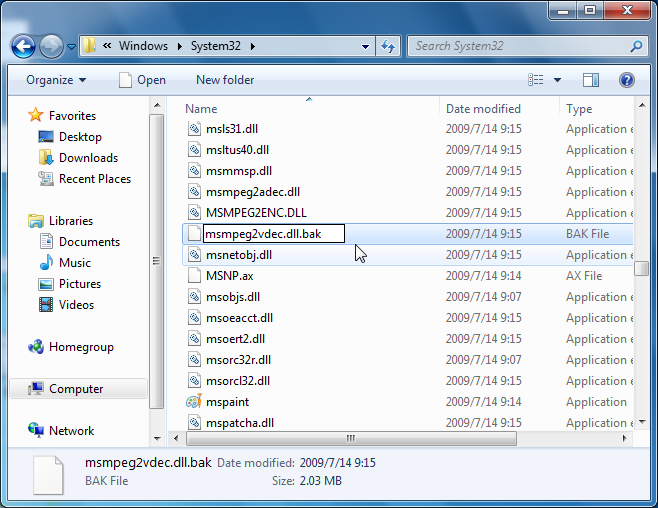Click the change view icon
The image size is (658, 508).
tap(536, 80)
